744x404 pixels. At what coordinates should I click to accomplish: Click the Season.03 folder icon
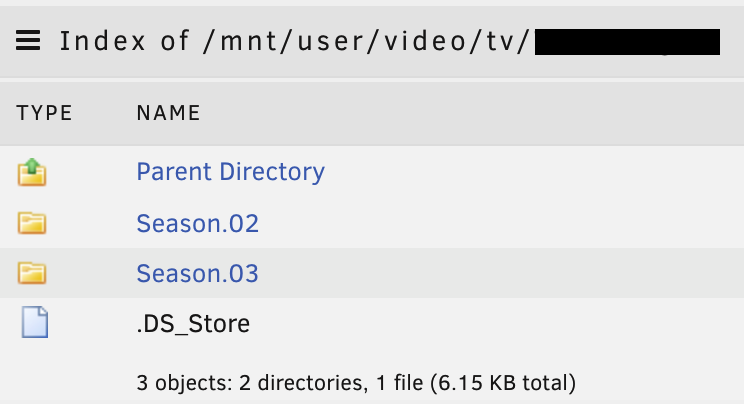pos(32,273)
